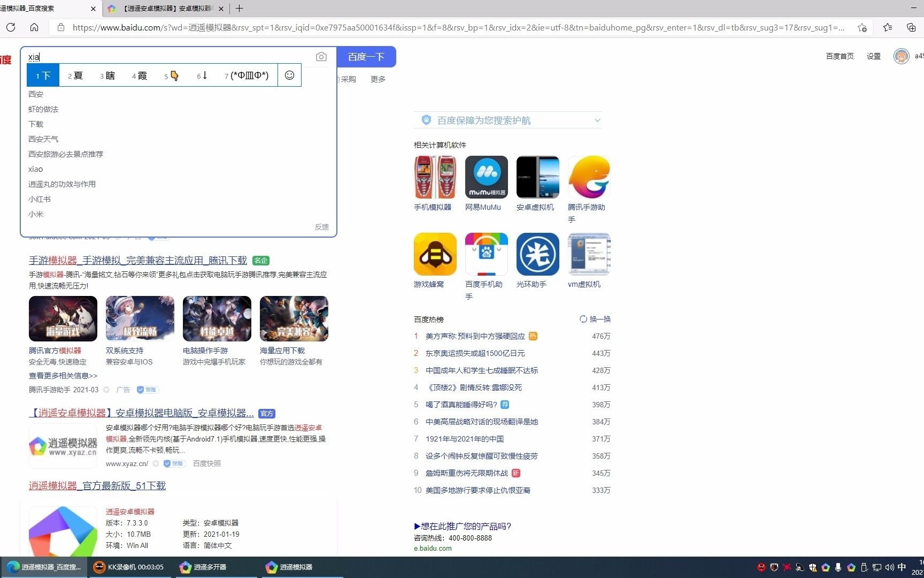The height and width of the screenshot is (578, 924).
Task: Open 设置 link at top right
Action: [874, 56]
